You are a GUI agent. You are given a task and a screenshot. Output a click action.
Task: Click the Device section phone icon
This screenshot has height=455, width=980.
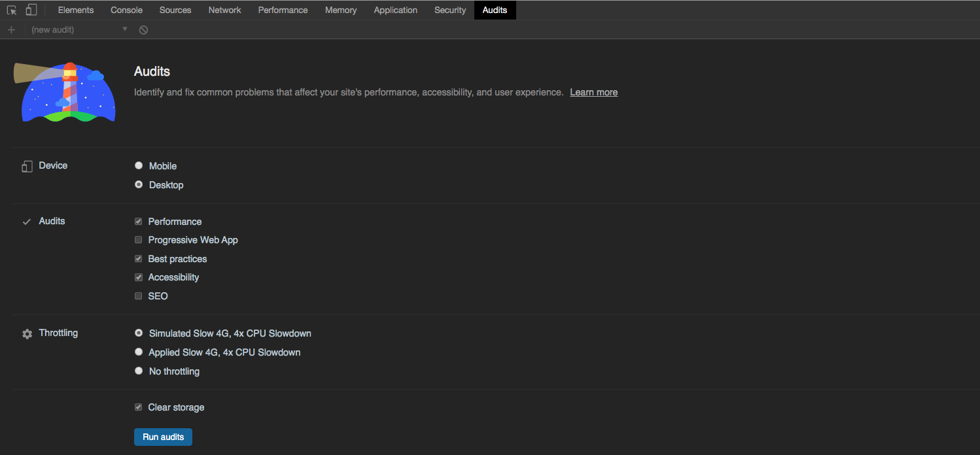point(27,167)
